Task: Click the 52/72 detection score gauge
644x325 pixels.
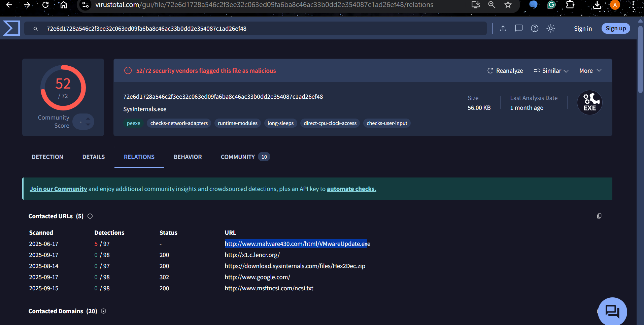Action: click(x=63, y=88)
